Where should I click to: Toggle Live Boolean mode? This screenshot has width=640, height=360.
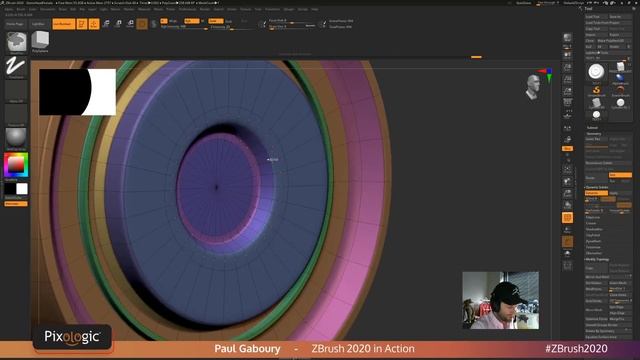tap(63, 24)
